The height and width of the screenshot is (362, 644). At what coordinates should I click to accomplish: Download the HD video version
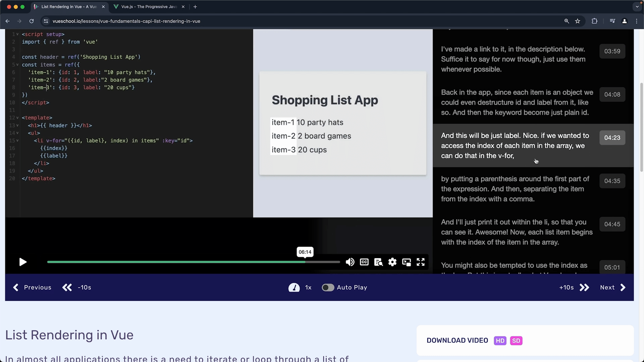click(x=500, y=341)
